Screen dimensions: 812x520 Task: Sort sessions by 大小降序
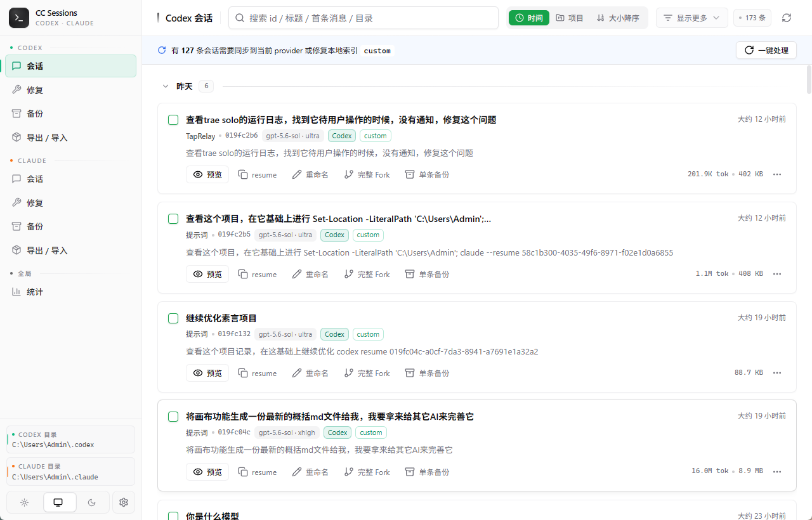click(x=618, y=18)
